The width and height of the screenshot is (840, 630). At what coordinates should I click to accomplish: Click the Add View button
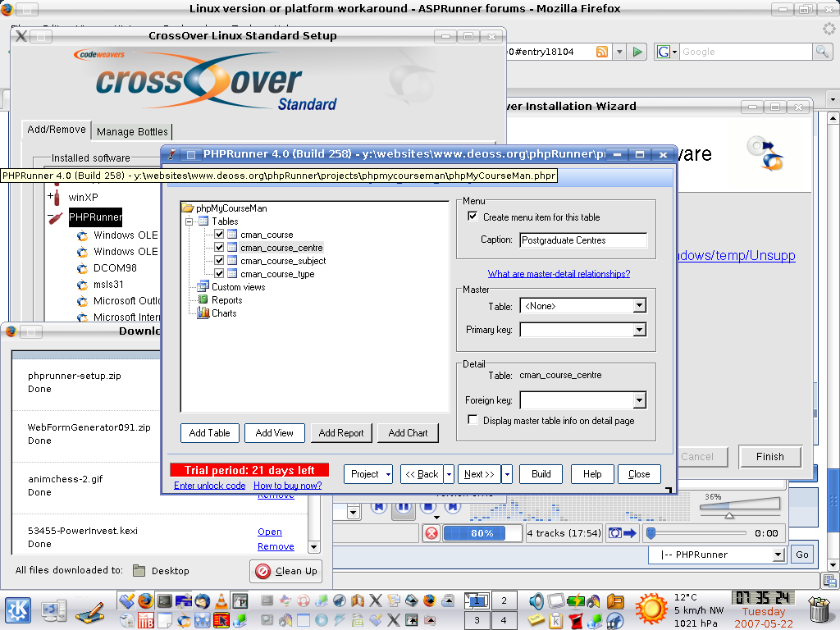coord(274,433)
